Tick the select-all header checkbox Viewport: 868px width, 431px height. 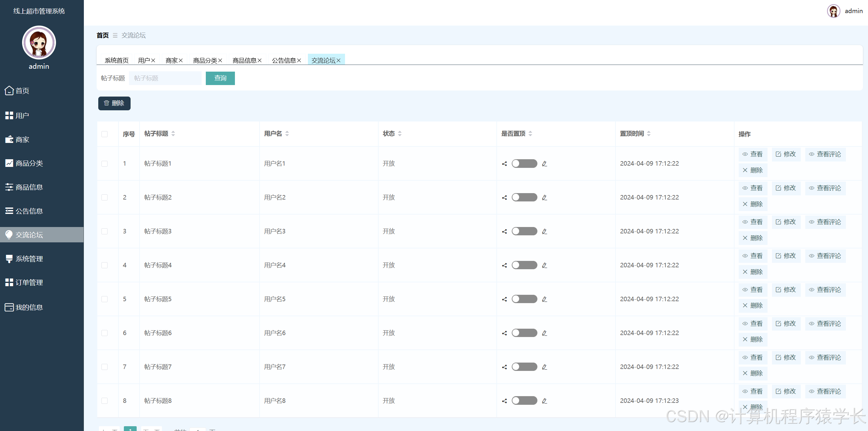coord(104,134)
